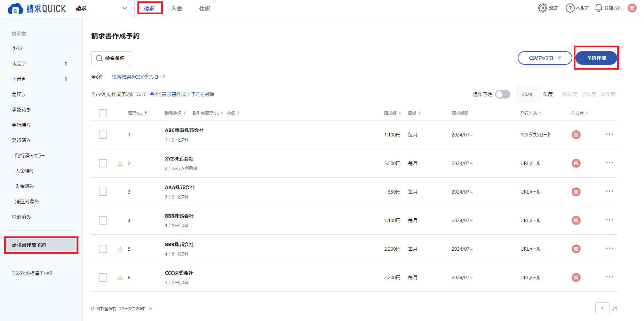Click 検索結果をCSVダウンロード link
The width and height of the screenshot is (644, 321).
[x=138, y=77]
